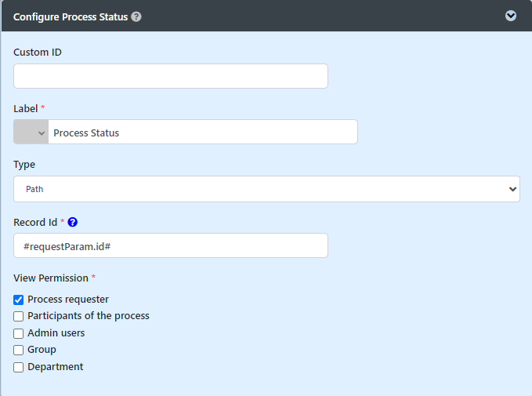Image resolution: width=532 pixels, height=396 pixels.
Task: Select the Department checkbox
Action: point(19,368)
